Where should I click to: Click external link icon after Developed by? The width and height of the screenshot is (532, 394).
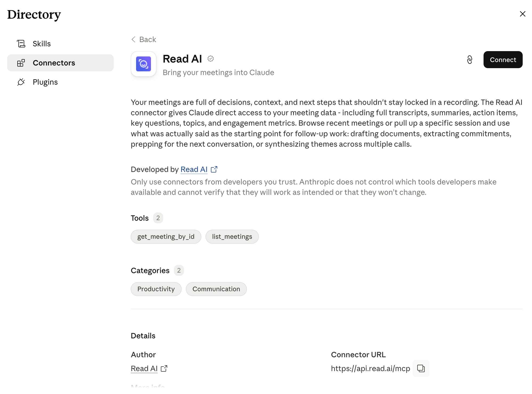point(214,169)
